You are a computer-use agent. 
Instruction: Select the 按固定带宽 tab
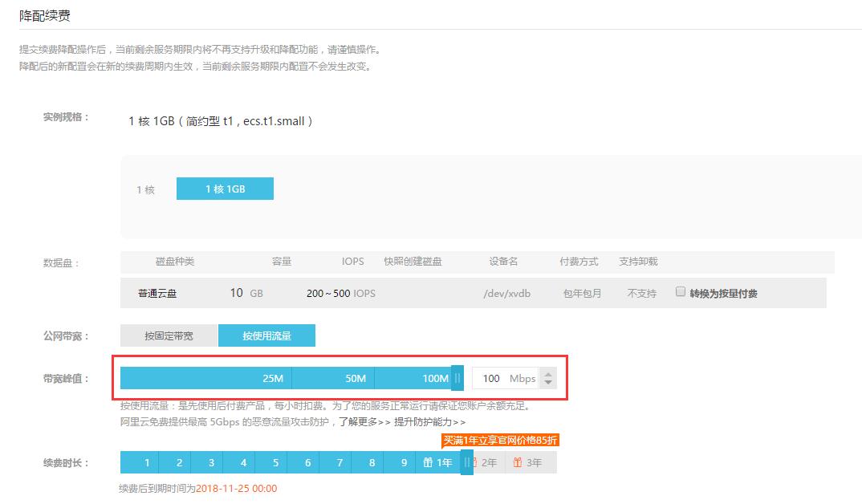pyautogui.click(x=169, y=335)
